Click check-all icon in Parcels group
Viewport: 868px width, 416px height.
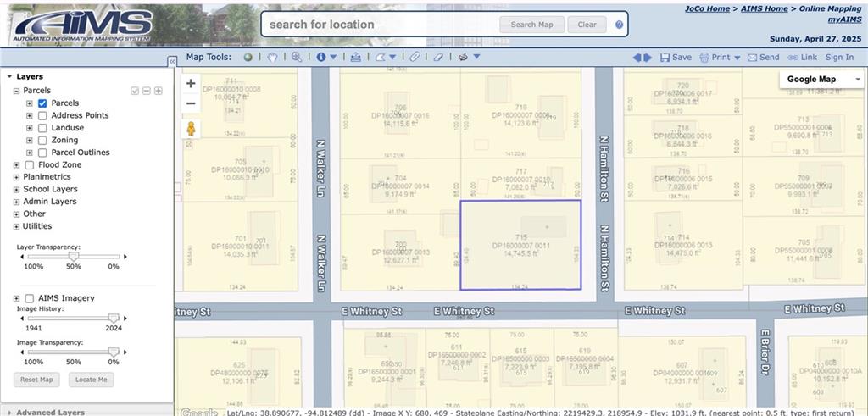(135, 91)
